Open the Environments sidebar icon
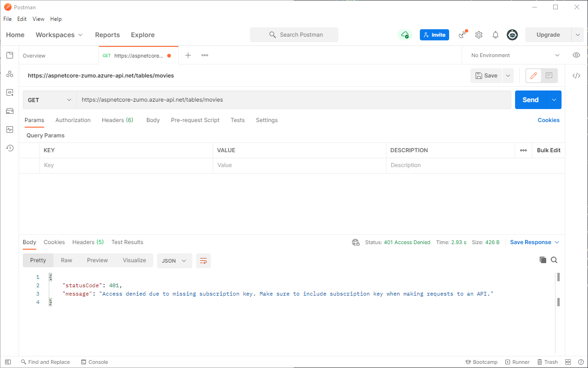Screen dimensions: 588x368 [10, 92]
